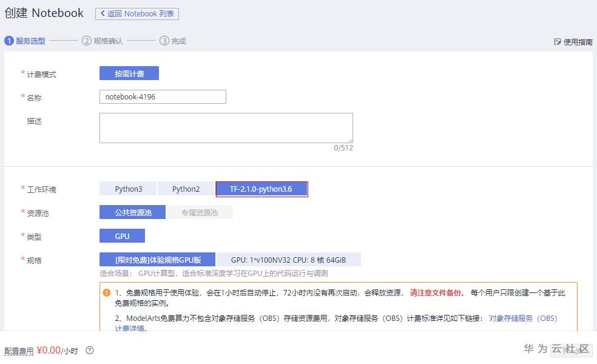The width and height of the screenshot is (597, 364).
Task: Choose the Python3 work environment
Action: (128, 189)
